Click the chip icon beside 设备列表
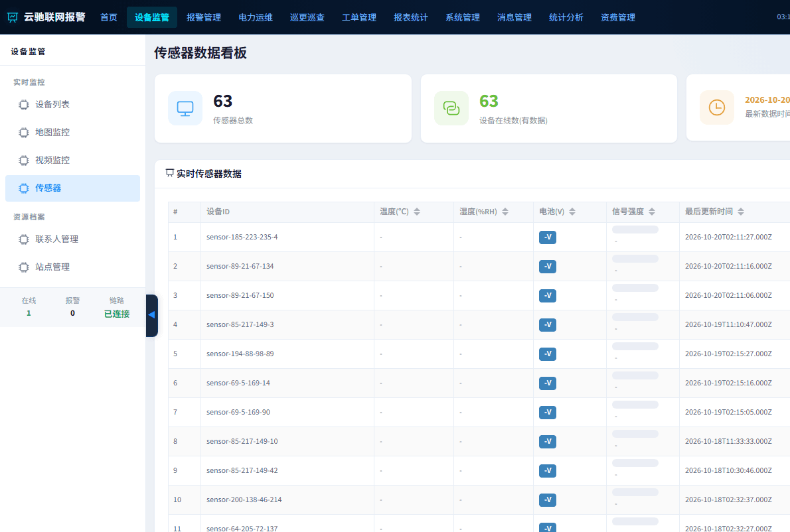The image size is (790, 532). [24, 105]
